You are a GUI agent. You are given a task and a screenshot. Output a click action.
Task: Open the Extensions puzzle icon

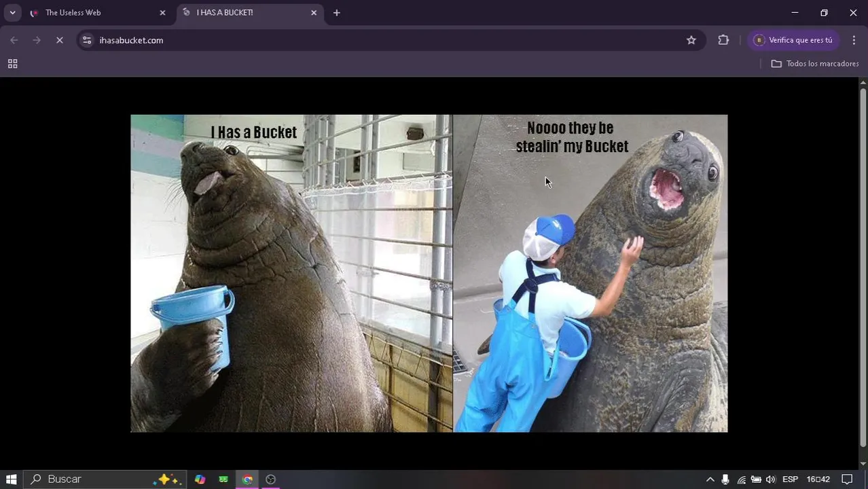[723, 40]
